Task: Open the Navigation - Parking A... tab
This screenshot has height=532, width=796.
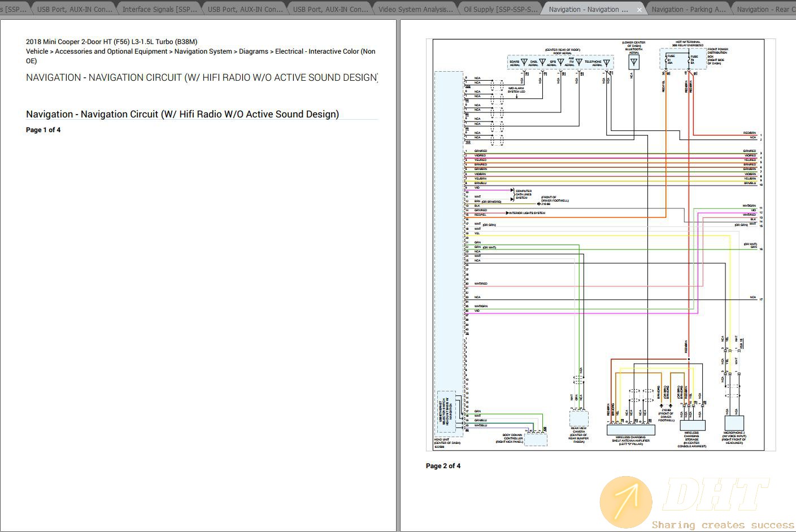Action: (688, 10)
